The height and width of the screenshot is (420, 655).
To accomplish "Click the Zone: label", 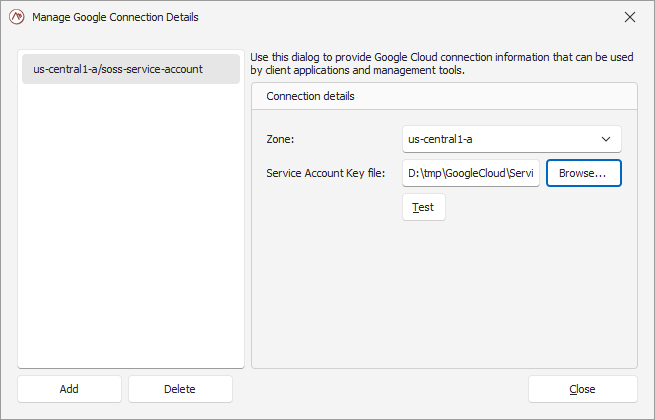I will 280,139.
